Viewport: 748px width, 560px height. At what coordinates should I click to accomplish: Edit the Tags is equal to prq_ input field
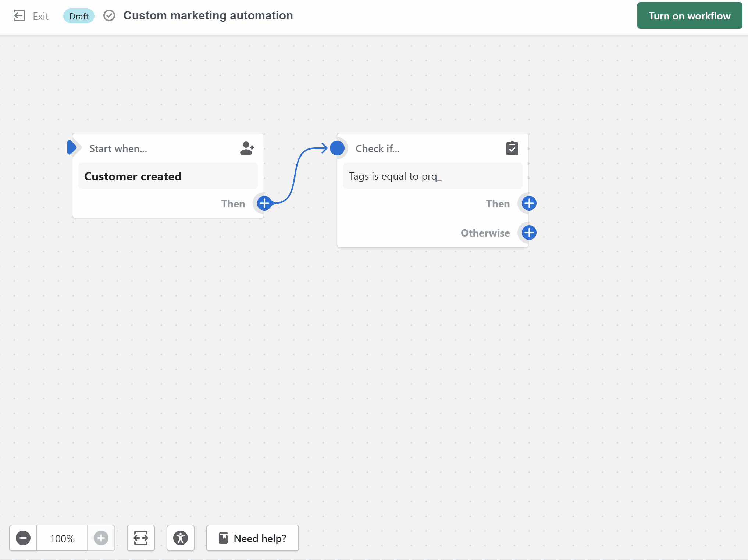point(432,176)
